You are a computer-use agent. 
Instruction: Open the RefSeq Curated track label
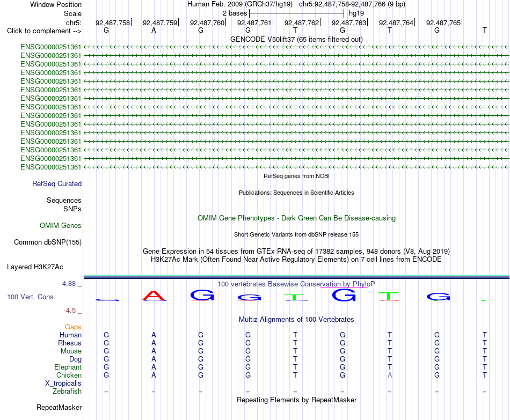tap(57, 183)
